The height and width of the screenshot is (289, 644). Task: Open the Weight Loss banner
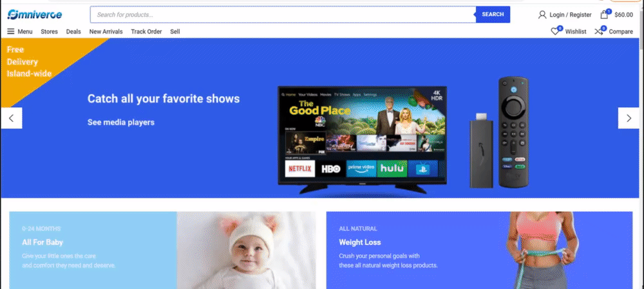tap(479, 250)
